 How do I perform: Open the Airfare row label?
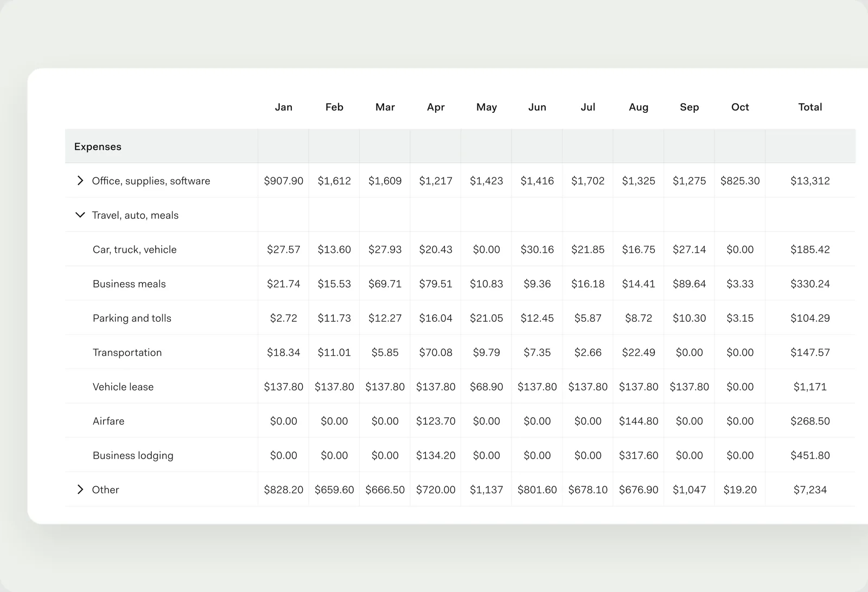point(108,421)
